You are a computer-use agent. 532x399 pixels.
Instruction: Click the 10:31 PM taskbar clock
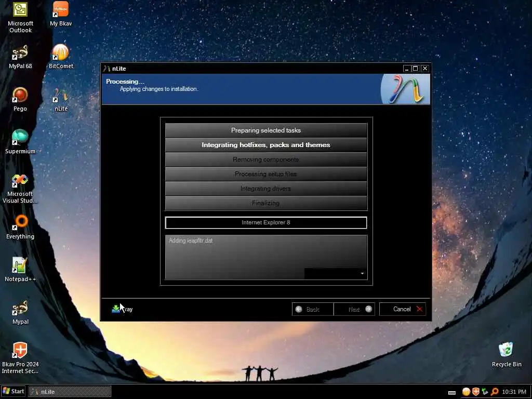point(514,392)
